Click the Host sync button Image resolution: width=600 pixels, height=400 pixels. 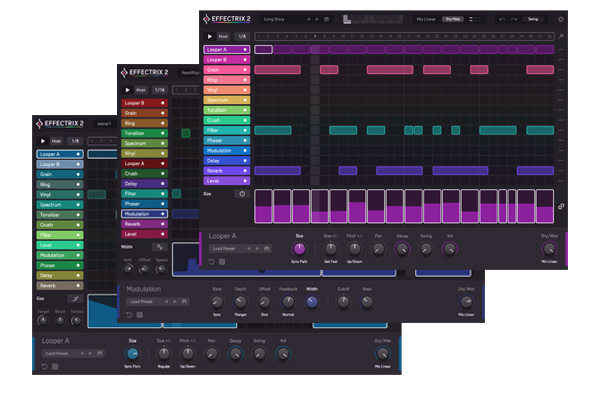pos(224,36)
